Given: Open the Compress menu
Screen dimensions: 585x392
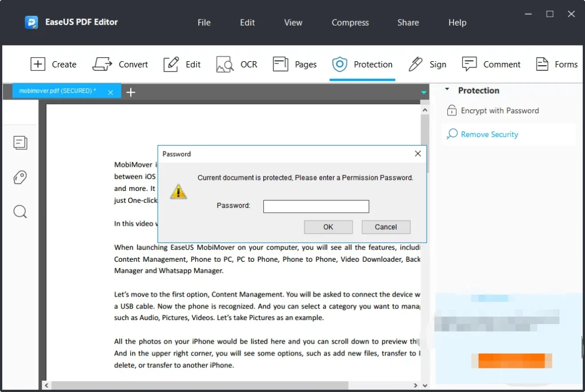Looking at the screenshot, I should [x=350, y=23].
